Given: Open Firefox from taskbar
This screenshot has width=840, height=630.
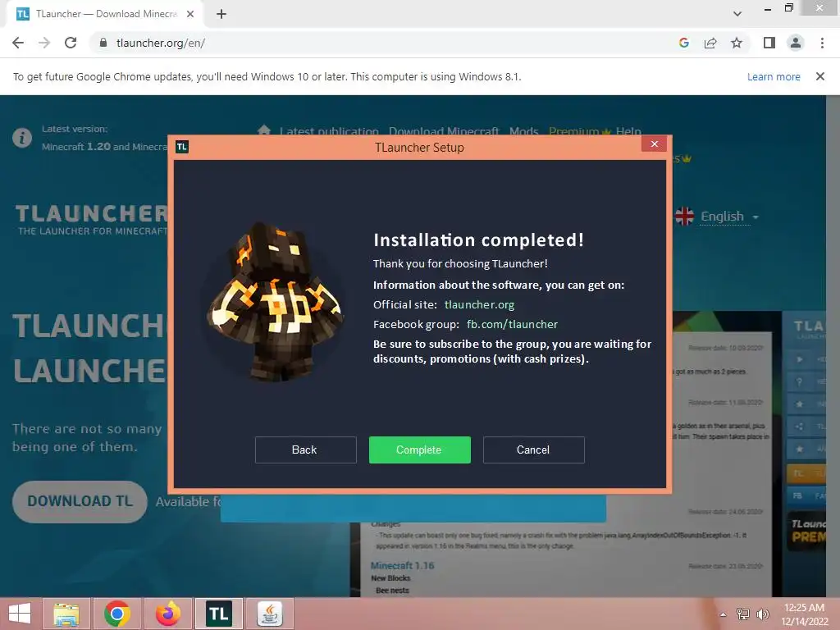Looking at the screenshot, I should (x=168, y=614).
